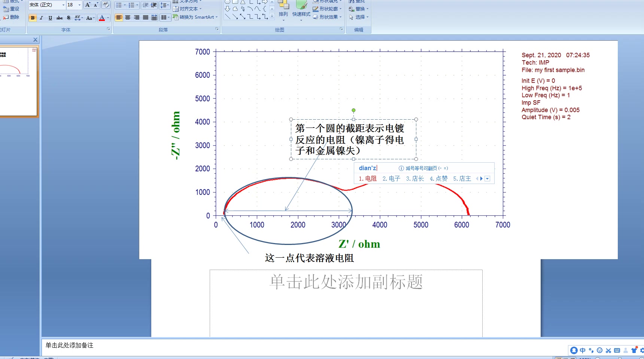Click the IME emoji smiley icon
The width and height of the screenshot is (644, 359).
599,350
